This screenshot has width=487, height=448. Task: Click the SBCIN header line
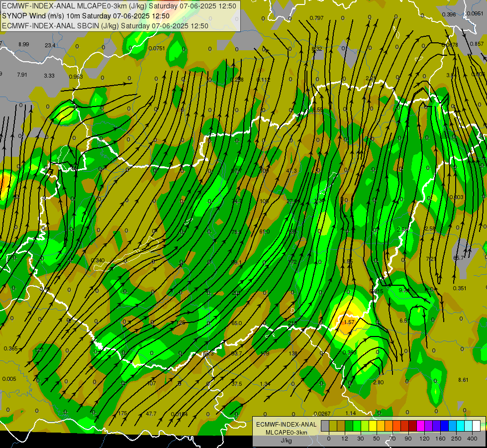[105, 26]
